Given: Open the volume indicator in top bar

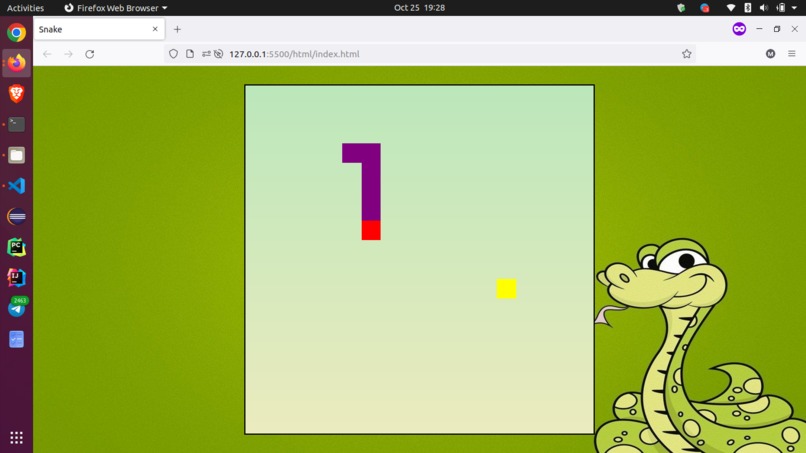Looking at the screenshot, I should click(764, 8).
